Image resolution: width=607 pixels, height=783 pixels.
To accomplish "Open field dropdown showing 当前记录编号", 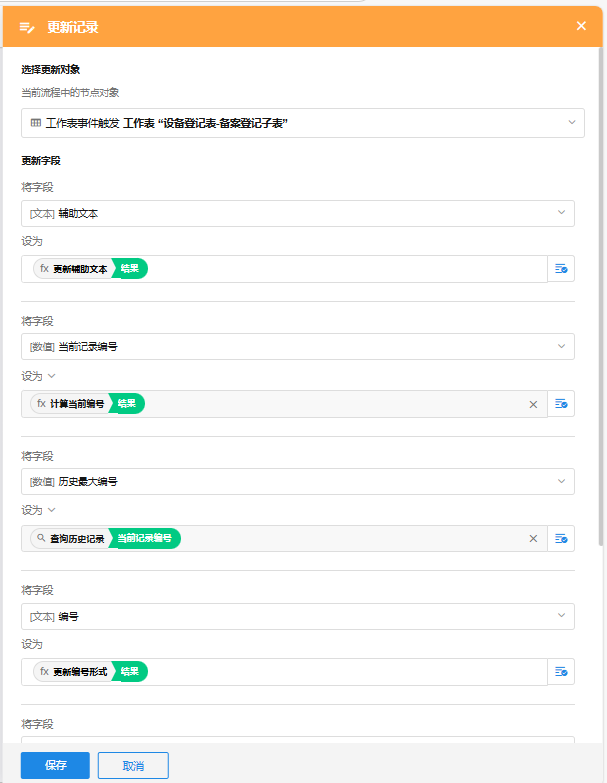I will [298, 347].
